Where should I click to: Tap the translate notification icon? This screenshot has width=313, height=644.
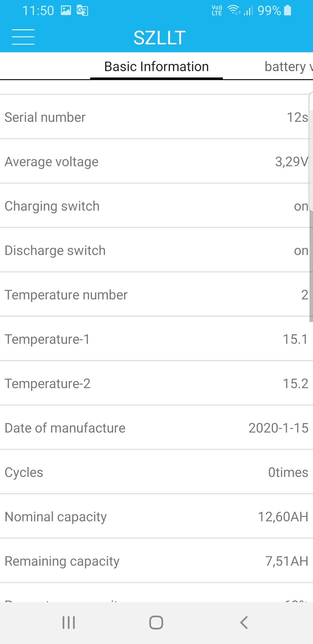tap(82, 10)
